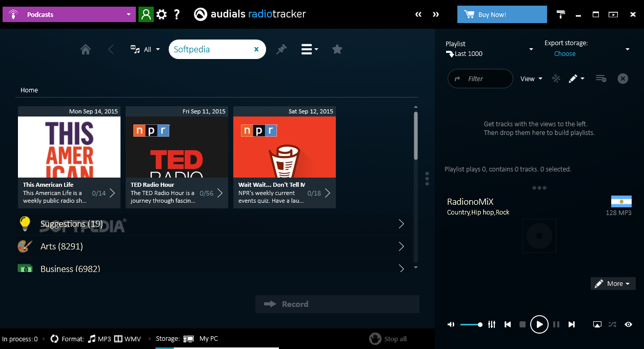Open the green user account icon
The width and height of the screenshot is (644, 349).
(146, 14)
